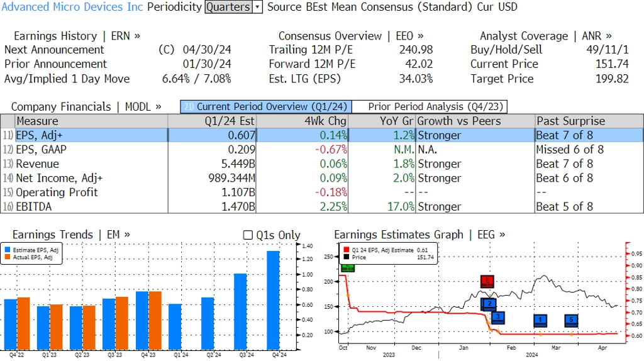Select the Quarters periodicity field
This screenshot has width=644, height=361.
[x=229, y=7]
